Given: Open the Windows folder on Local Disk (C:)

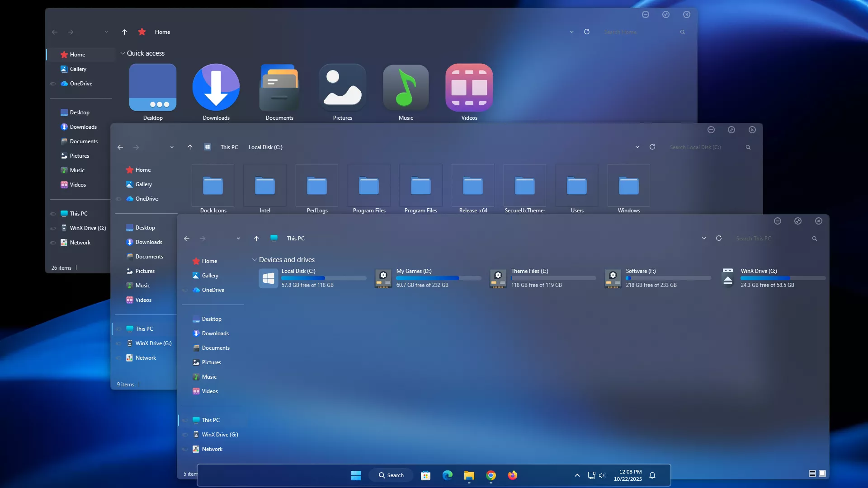Looking at the screenshot, I should coord(628,186).
